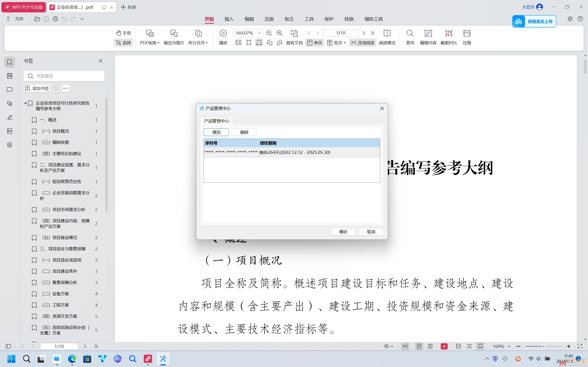This screenshot has height=367, width=588.
Task: Click the Play slideshow icon
Action: [223, 33]
